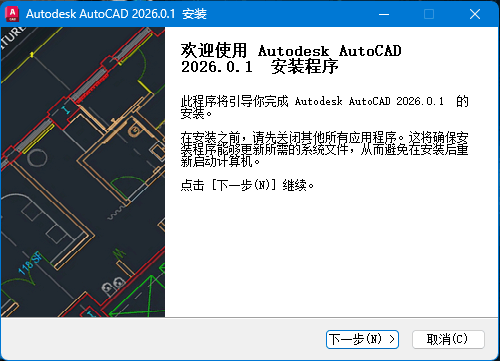The image size is (500, 361).
Task: Click the cyan 118 SF label in banner
Action: [x=30, y=263]
